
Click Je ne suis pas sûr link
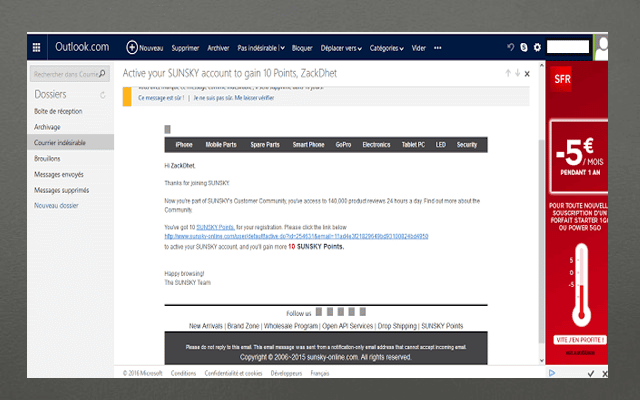click(x=233, y=98)
